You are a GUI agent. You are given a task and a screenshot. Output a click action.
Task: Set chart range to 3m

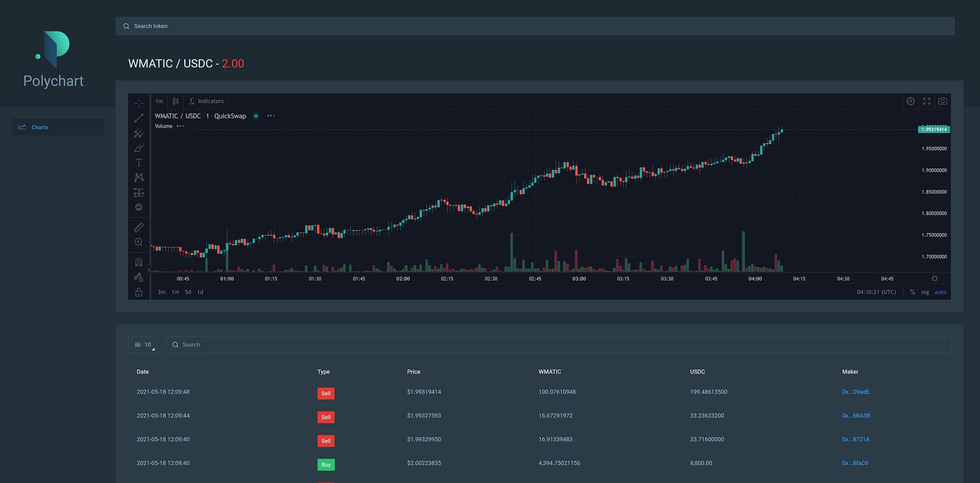coord(162,292)
